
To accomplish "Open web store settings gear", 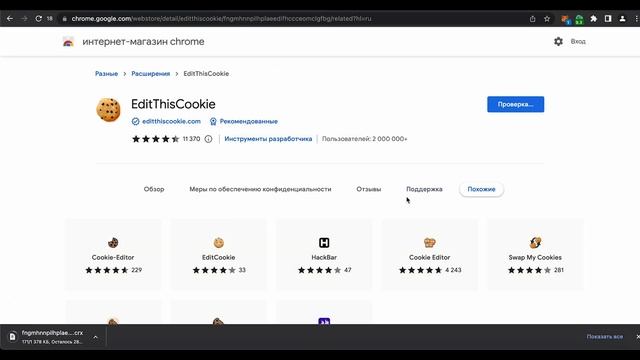I will click(x=558, y=41).
